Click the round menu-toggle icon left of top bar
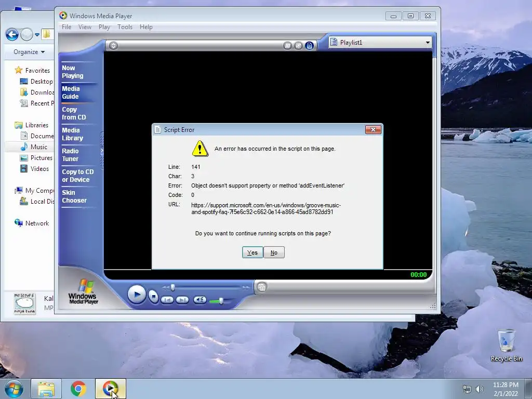Screen dimensions: 532x399 (113, 46)
